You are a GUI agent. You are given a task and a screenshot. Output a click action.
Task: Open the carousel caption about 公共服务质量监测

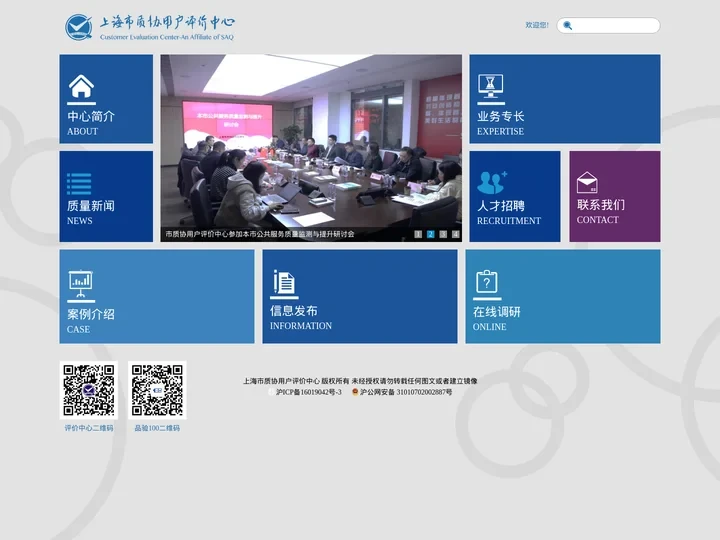click(260, 234)
